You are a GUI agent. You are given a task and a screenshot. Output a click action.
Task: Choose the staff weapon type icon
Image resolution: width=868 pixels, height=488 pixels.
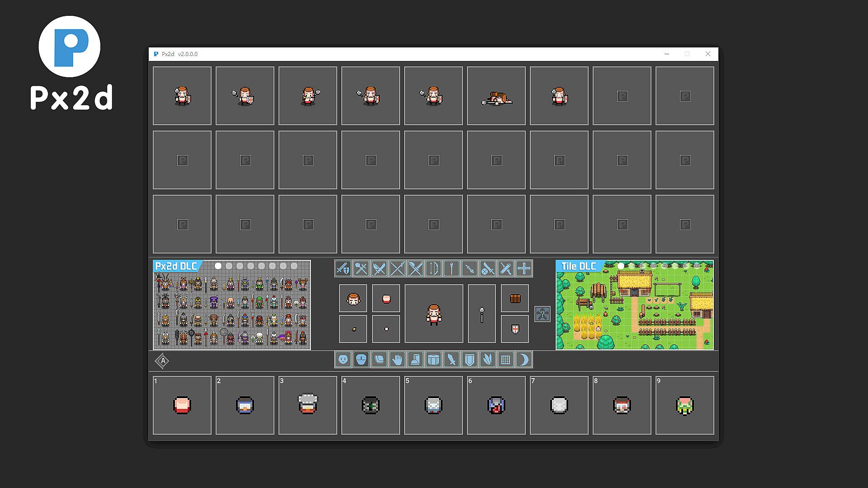(451, 269)
